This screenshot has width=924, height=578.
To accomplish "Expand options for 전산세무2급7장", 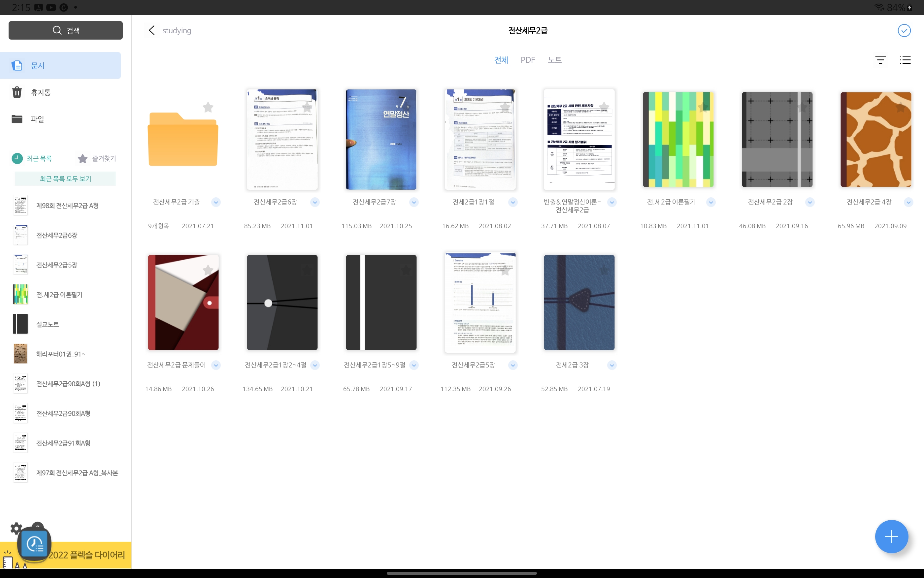I will (x=414, y=202).
